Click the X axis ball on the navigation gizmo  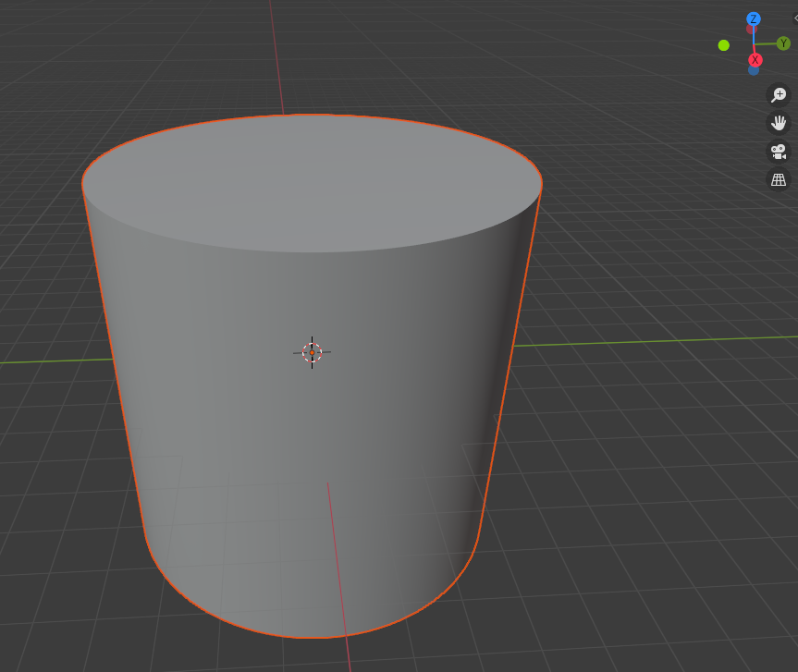tap(755, 59)
